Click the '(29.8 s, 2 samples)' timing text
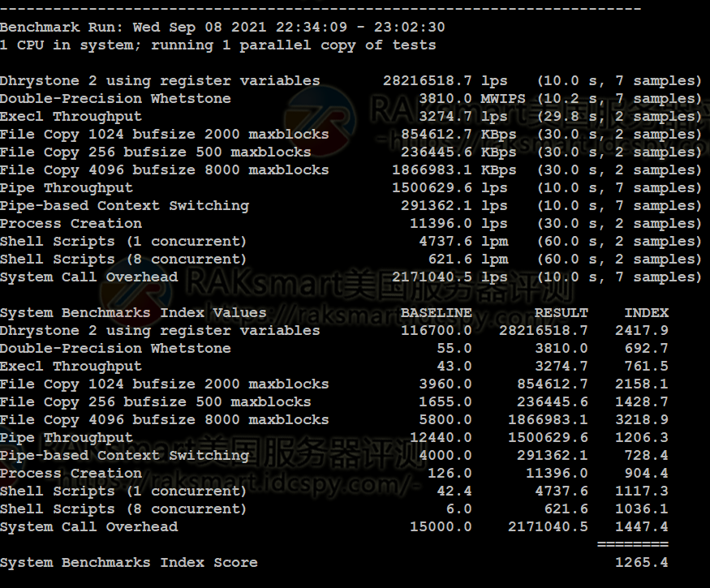Screen dimensions: 710x588 619,116
